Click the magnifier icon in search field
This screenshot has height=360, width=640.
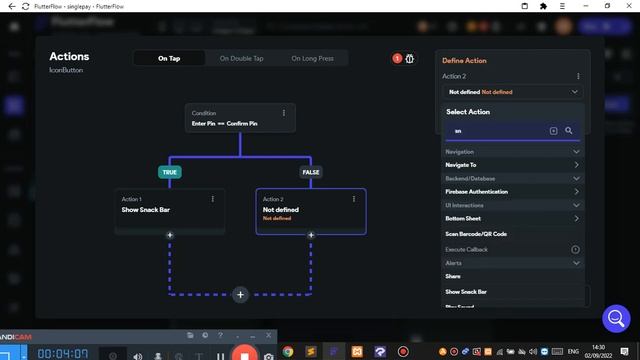pos(569,131)
